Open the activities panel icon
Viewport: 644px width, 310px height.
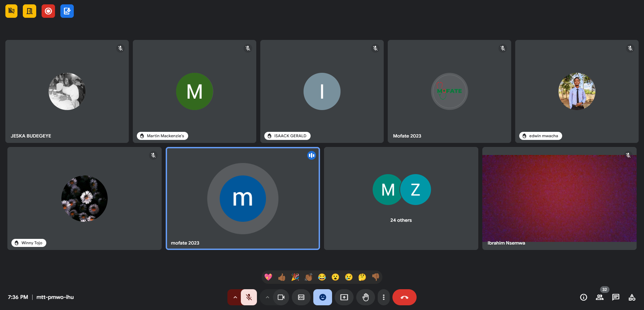click(632, 297)
